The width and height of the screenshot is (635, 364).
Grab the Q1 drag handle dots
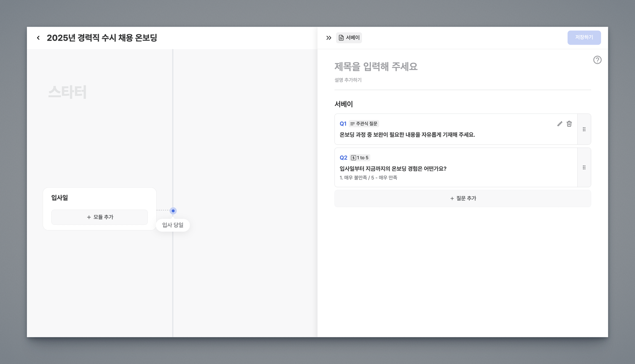pos(584,129)
